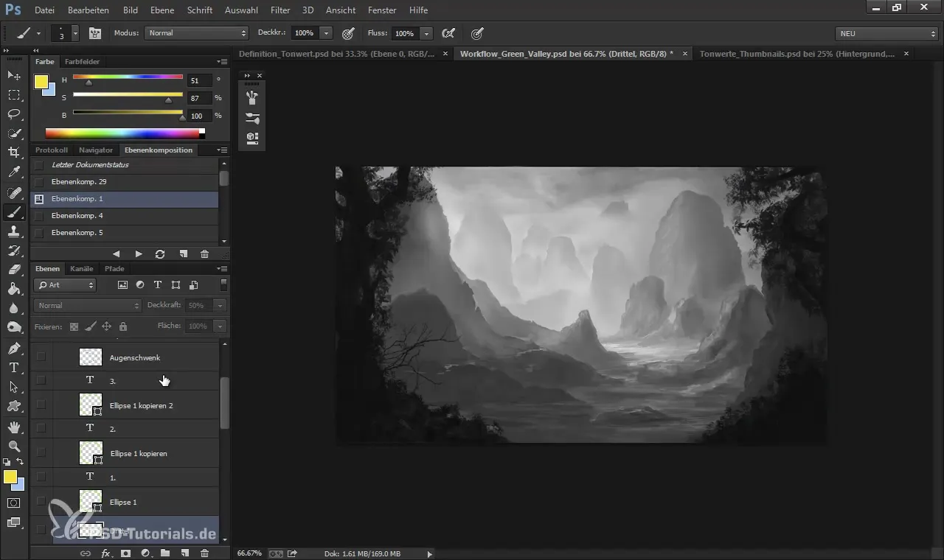
Task: Select the Paint Bucket tool
Action: pyautogui.click(x=14, y=289)
